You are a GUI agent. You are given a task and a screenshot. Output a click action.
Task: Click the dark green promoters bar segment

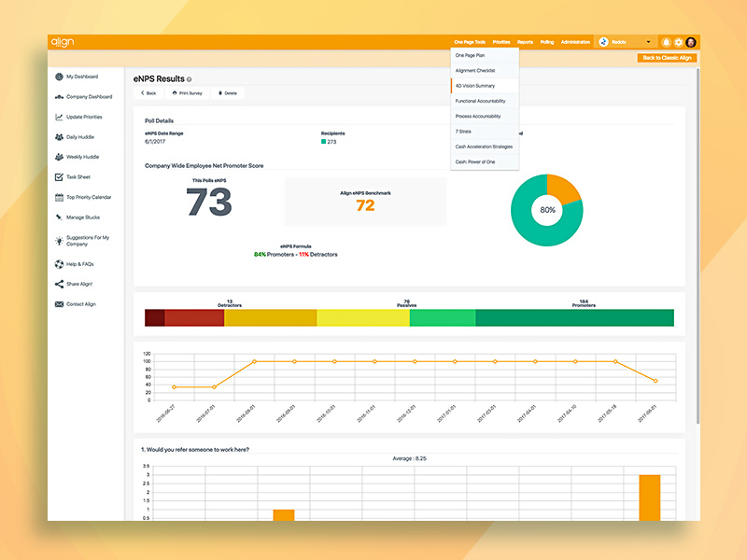click(x=574, y=318)
